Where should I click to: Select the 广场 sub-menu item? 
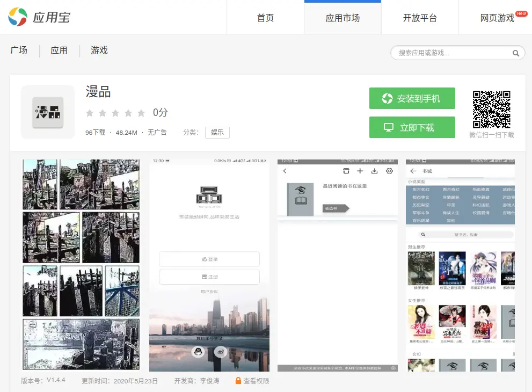click(19, 50)
